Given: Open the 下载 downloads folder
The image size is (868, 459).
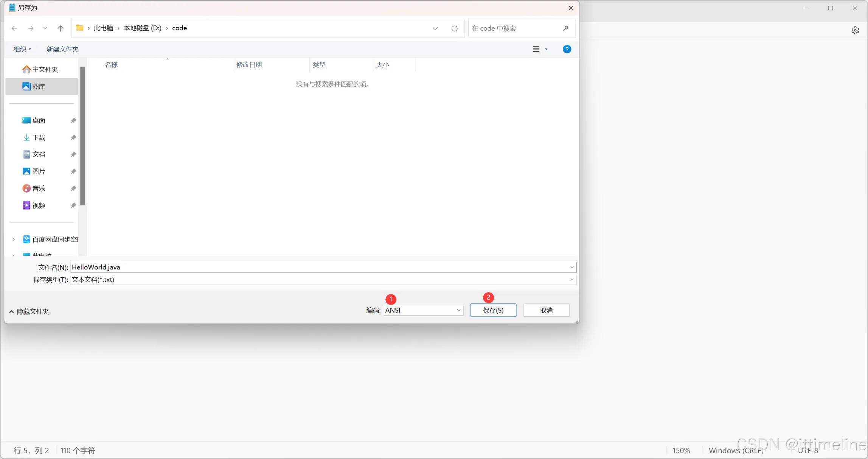Looking at the screenshot, I should 39,138.
